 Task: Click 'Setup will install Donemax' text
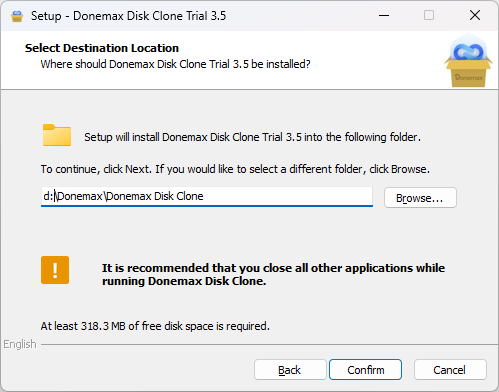click(252, 137)
